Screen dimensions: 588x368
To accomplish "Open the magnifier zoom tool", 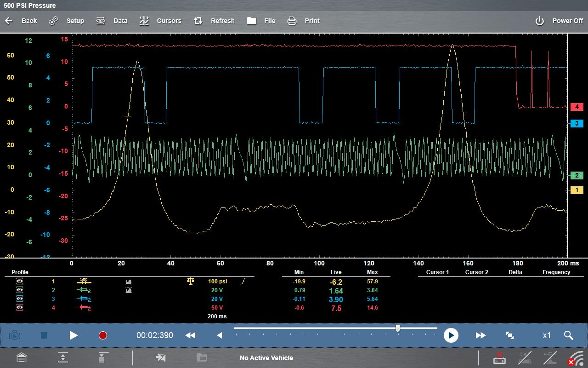I will [568, 335].
